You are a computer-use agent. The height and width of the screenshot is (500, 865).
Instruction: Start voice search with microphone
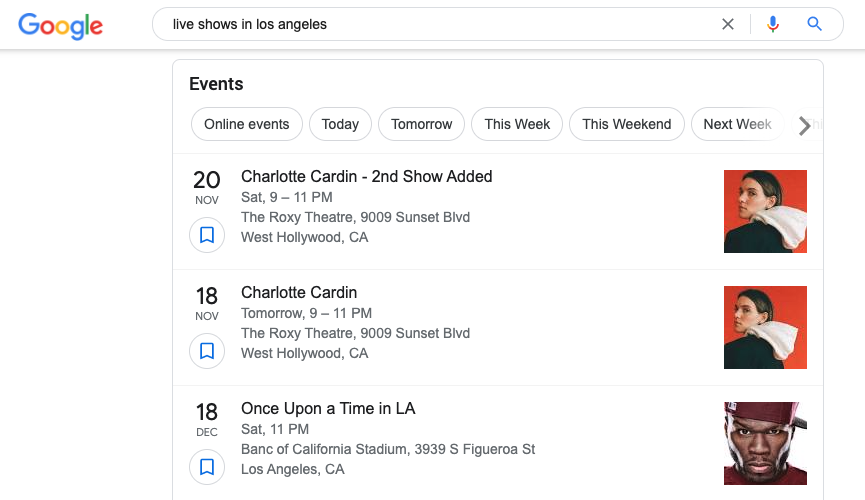(772, 24)
